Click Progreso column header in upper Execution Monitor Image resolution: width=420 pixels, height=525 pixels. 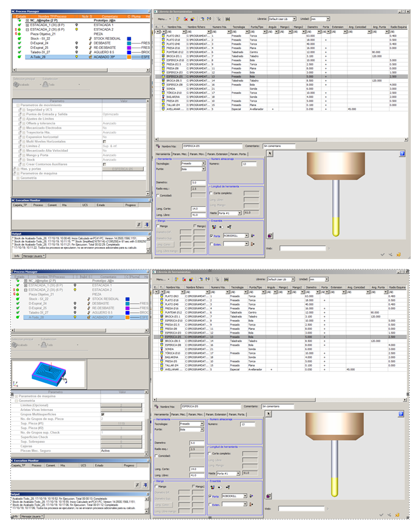[130, 205]
